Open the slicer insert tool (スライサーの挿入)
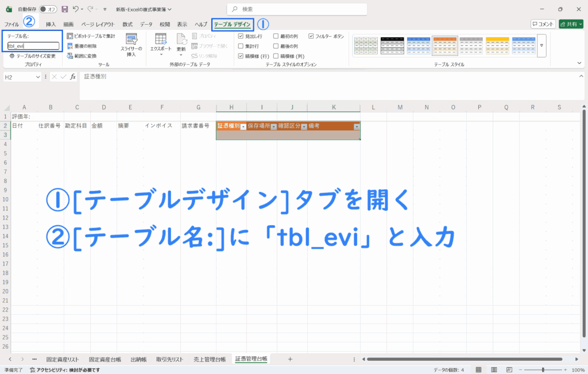The width and height of the screenshot is (588, 374). click(x=131, y=45)
